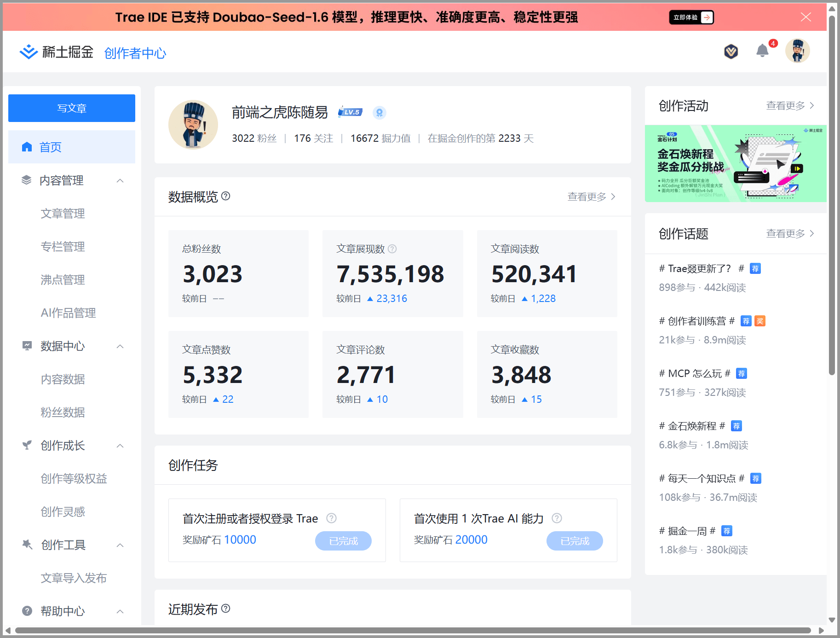Viewport: 840px width, 638px height.
Task: Click the 创作者中心 header title
Action: tap(135, 53)
